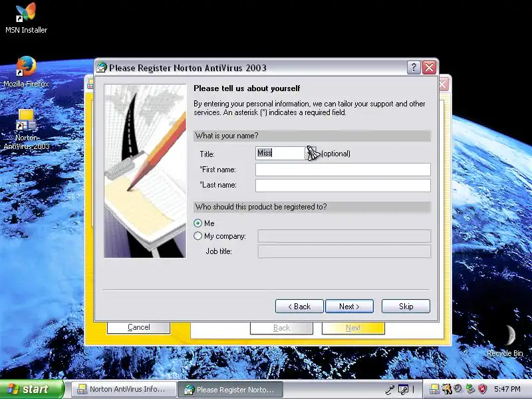This screenshot has height=399, width=532.
Task: Switch to Please Register Norton taskbar button
Action: (x=231, y=390)
